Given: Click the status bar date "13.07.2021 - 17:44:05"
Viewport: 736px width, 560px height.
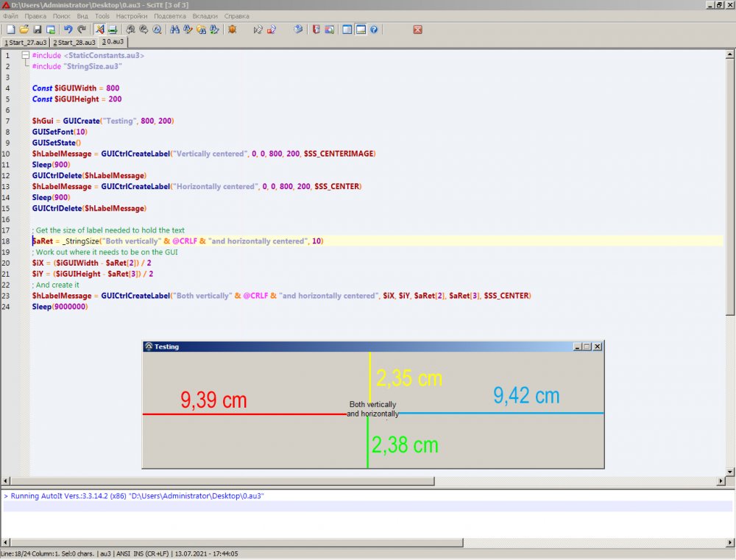Looking at the screenshot, I should 207,554.
